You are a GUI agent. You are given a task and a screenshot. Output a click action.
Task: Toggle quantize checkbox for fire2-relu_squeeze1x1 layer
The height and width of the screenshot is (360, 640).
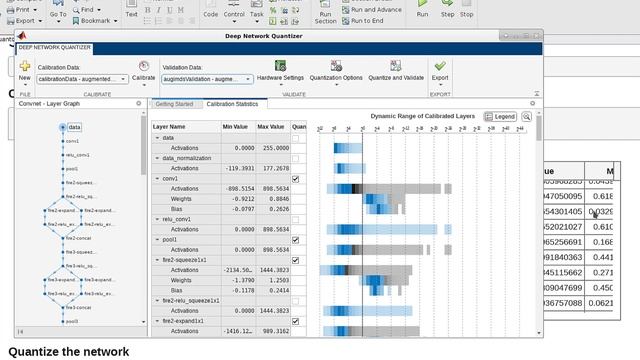296,301
